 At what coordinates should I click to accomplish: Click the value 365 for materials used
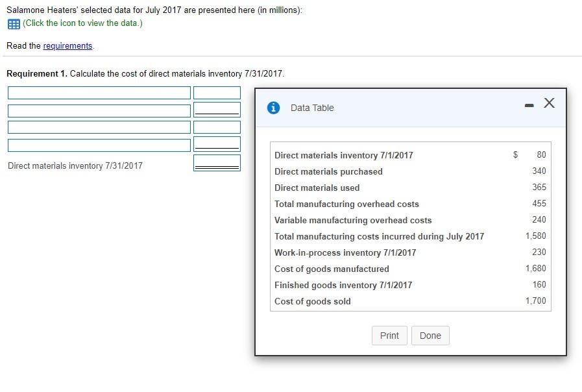pyautogui.click(x=539, y=187)
